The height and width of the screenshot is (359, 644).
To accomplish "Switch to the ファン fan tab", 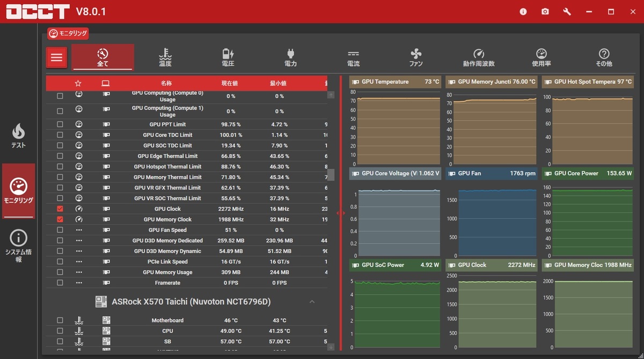I will [x=416, y=57].
